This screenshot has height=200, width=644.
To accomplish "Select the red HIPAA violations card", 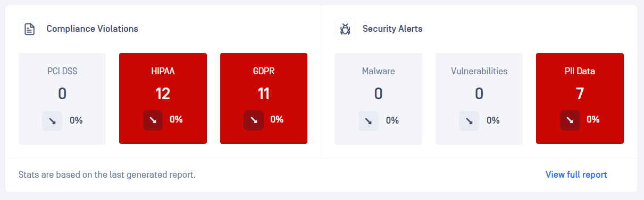I will [x=163, y=98].
